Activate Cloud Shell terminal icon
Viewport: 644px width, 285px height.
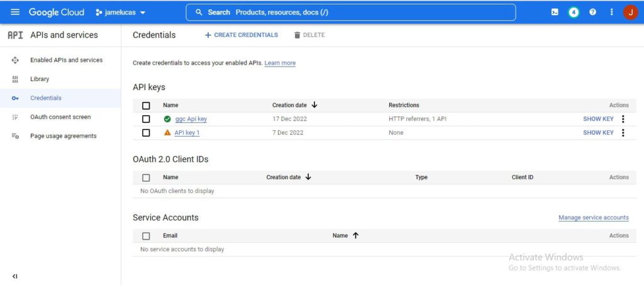(555, 13)
